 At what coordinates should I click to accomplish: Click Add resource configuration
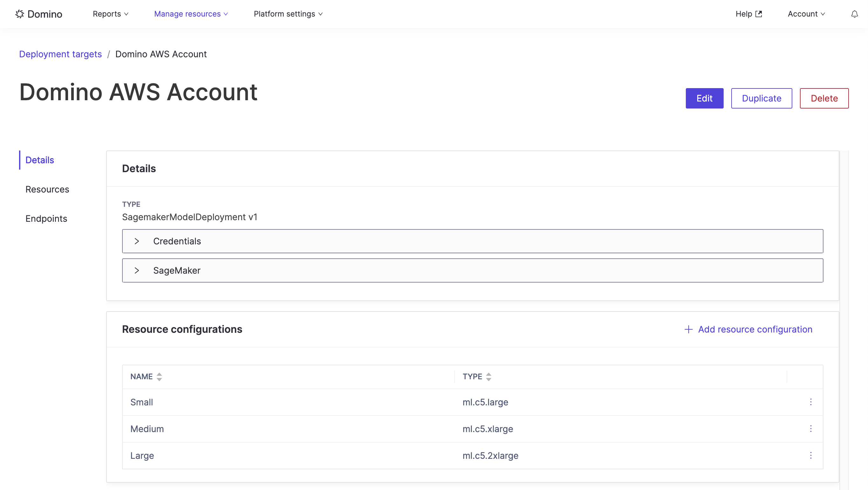[748, 329]
